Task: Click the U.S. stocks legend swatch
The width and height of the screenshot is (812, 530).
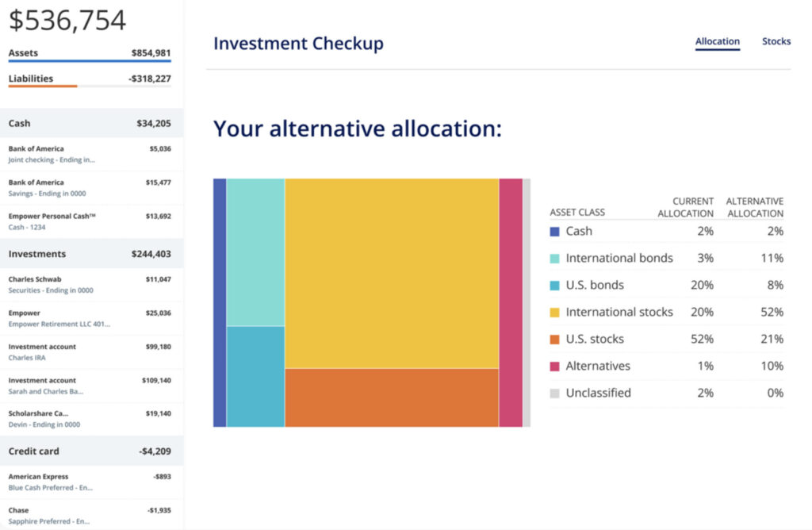Action: click(553, 339)
